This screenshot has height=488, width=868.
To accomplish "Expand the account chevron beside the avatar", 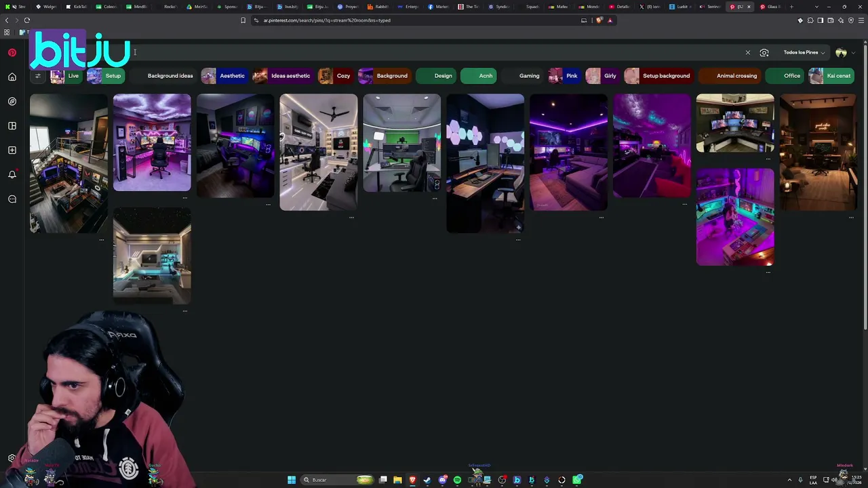I will point(853,53).
